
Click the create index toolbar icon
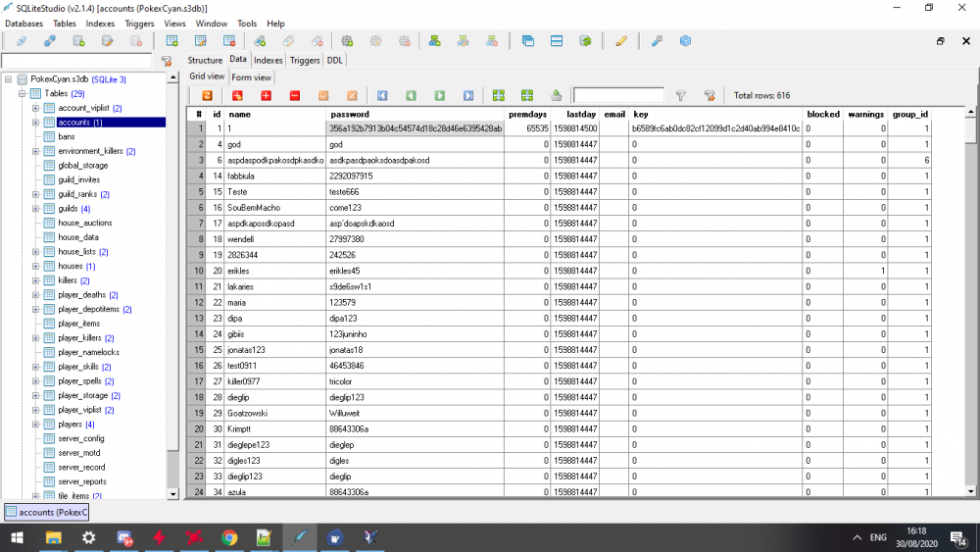[x=260, y=41]
